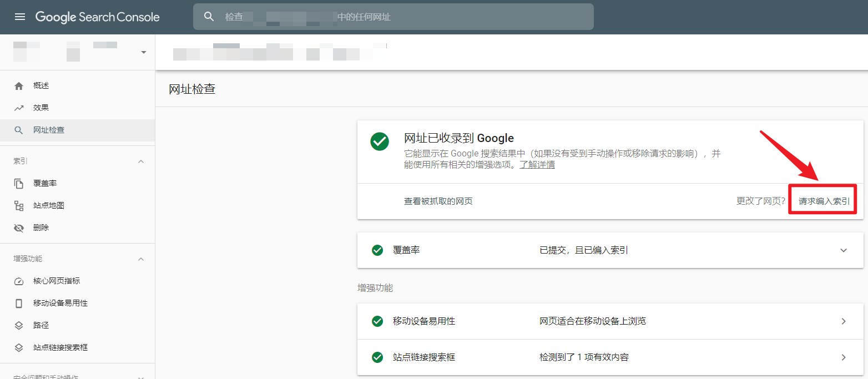Go to 概述 in the sidebar

tap(78, 86)
